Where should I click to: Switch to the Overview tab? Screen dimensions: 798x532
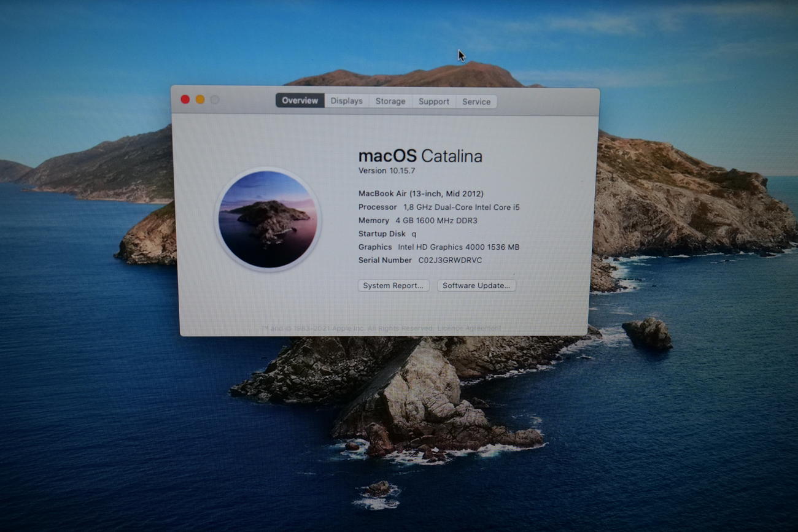coord(300,101)
